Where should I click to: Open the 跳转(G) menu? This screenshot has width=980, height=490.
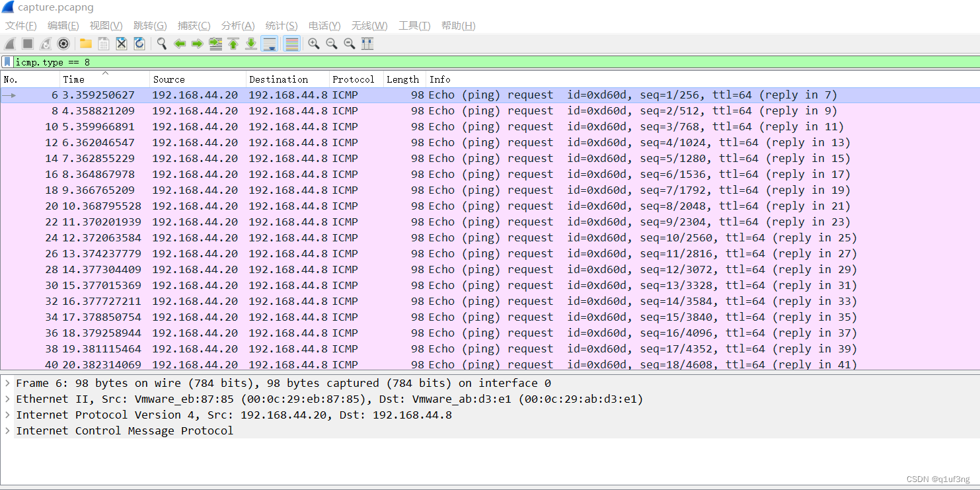point(150,26)
